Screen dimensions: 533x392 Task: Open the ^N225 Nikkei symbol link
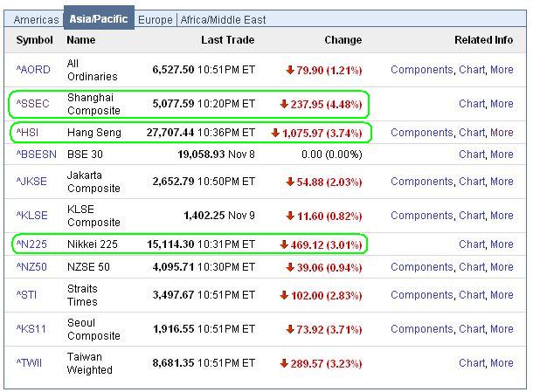tap(31, 244)
